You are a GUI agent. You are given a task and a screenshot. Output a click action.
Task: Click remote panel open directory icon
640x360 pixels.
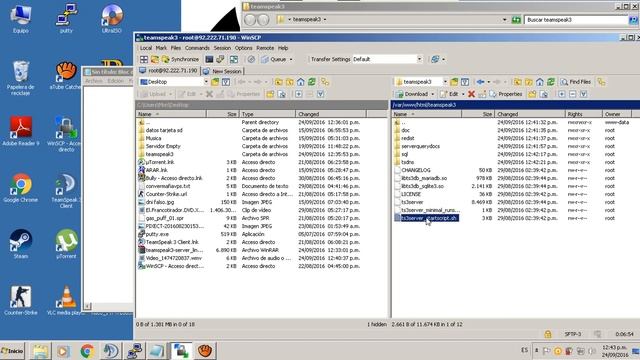point(454,82)
